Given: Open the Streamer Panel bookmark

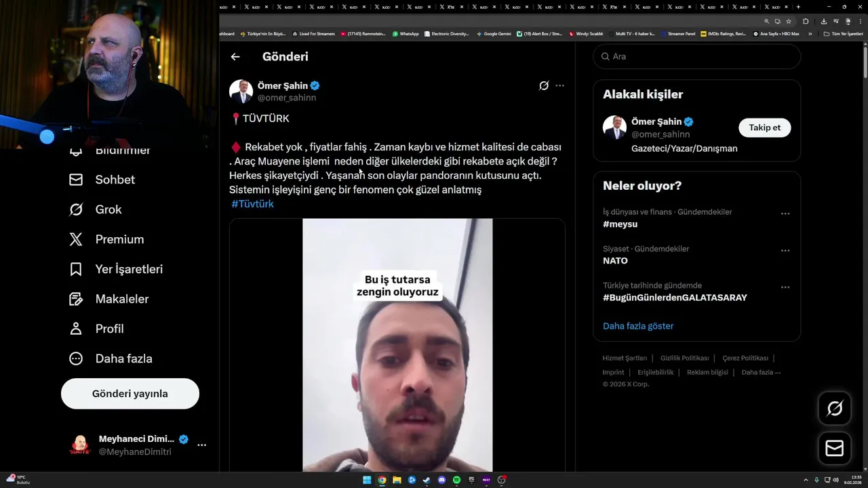Looking at the screenshot, I should point(677,34).
